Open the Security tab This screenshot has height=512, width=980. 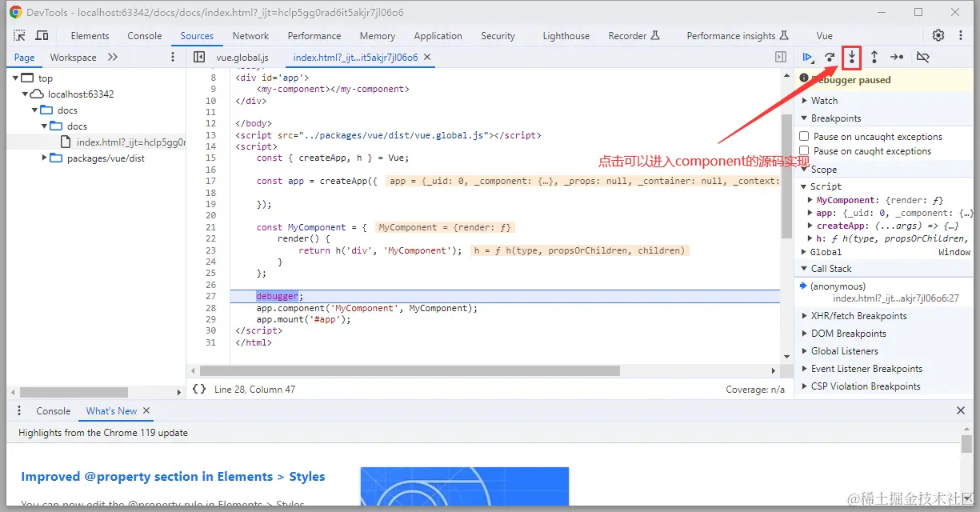pos(498,36)
